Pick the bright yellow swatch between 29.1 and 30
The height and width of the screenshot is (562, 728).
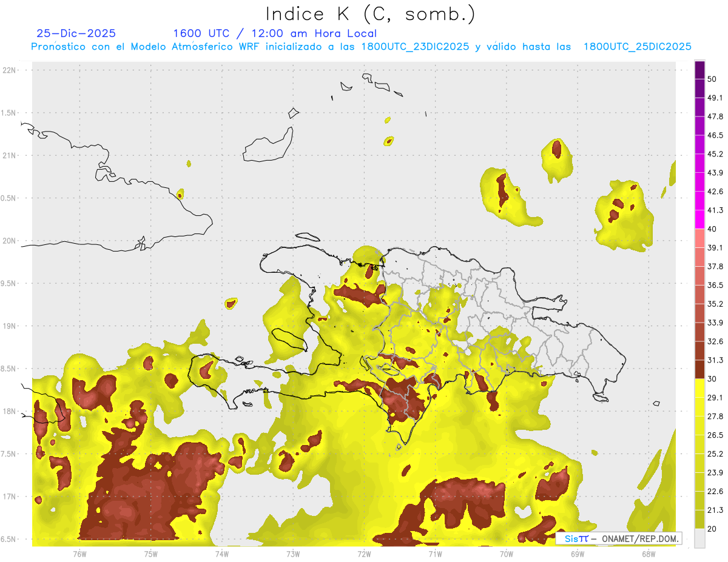click(x=699, y=388)
